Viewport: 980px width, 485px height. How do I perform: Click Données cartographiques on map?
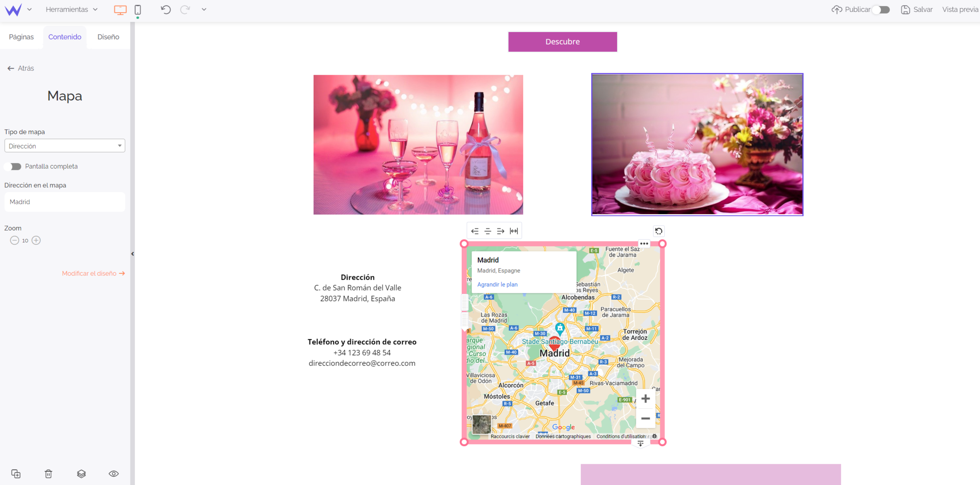[x=563, y=436]
